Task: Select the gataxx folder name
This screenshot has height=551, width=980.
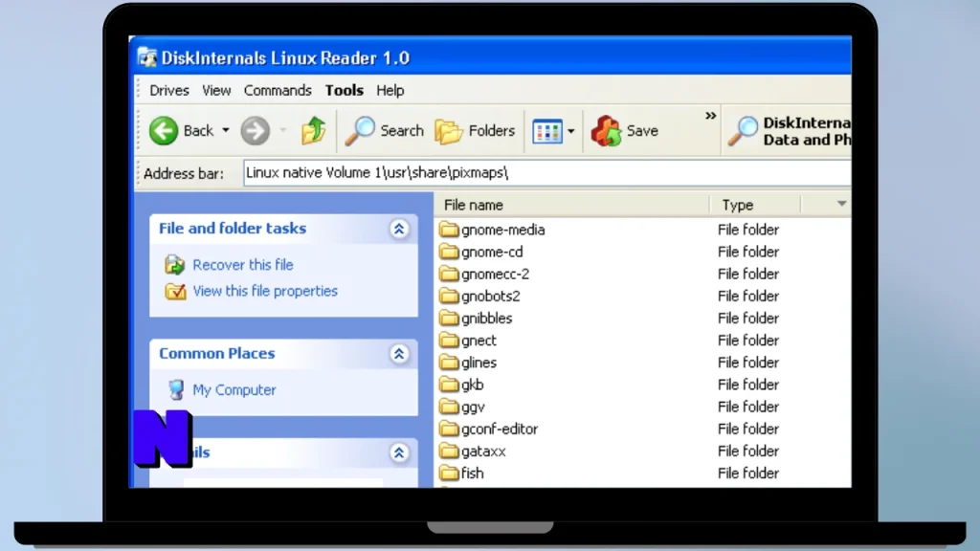Action: [x=483, y=452]
